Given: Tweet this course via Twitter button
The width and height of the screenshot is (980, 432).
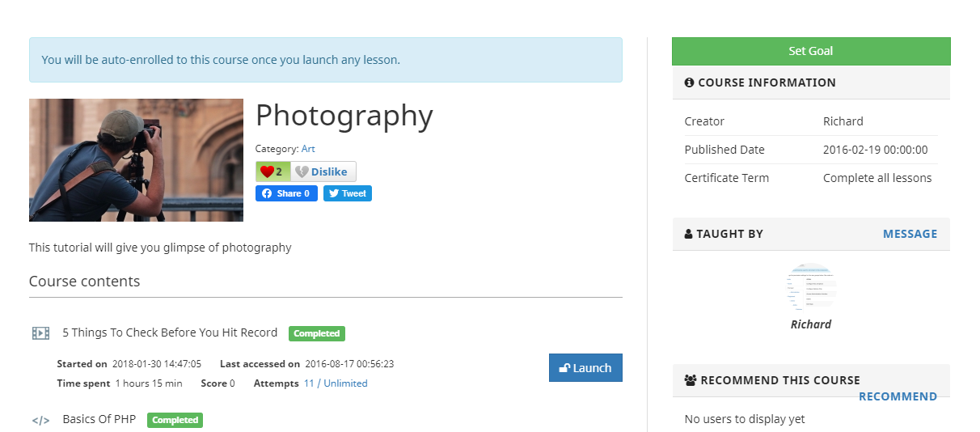Looking at the screenshot, I should click(x=348, y=193).
